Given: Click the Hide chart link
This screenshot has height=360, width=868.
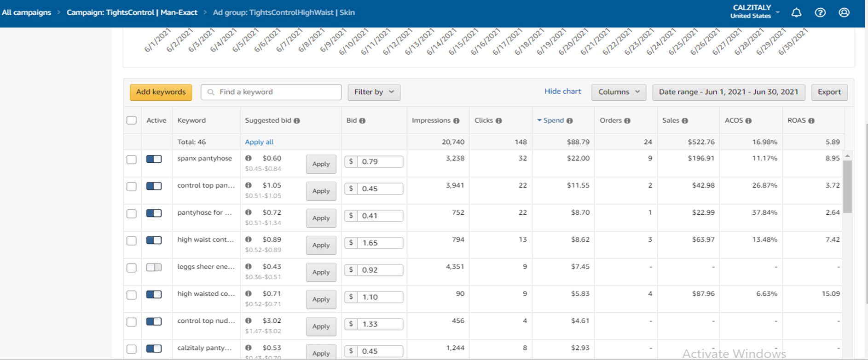Looking at the screenshot, I should [x=562, y=91].
